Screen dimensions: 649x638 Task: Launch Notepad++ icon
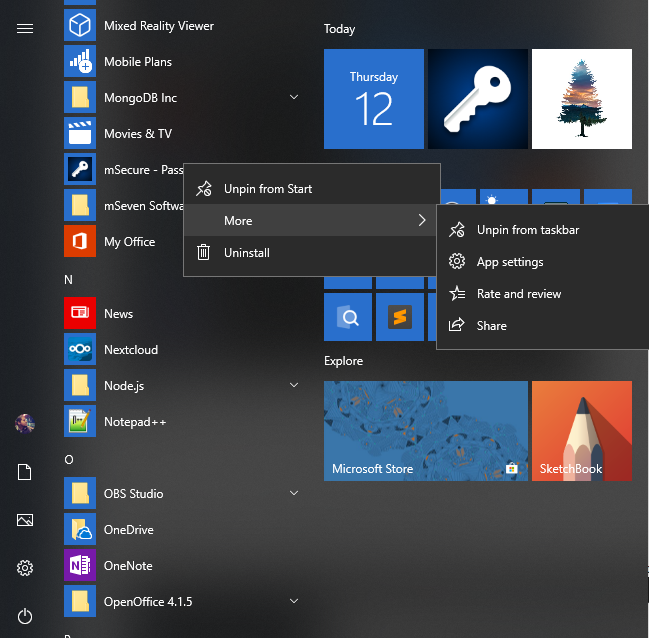tap(80, 421)
